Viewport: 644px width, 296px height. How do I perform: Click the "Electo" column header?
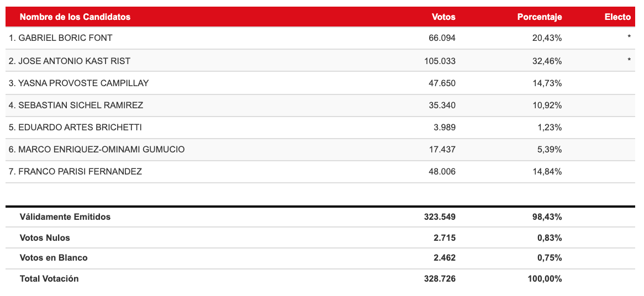coord(617,17)
